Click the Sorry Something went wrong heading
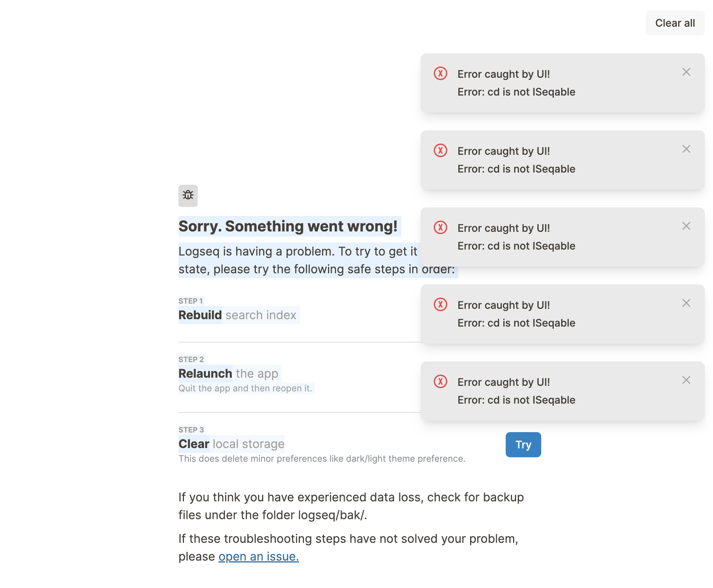This screenshot has width=713, height=588. click(289, 226)
